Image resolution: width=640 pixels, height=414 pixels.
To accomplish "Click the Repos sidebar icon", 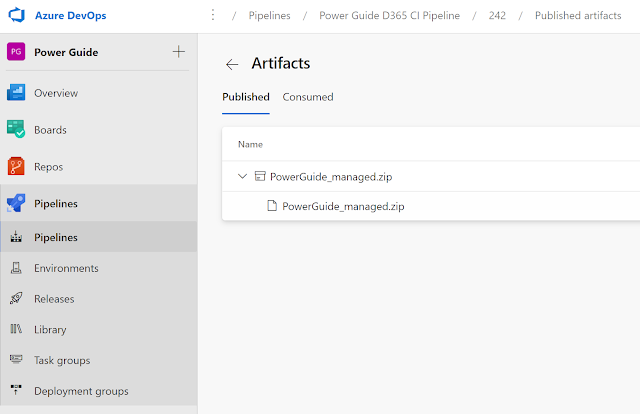I will 16,166.
